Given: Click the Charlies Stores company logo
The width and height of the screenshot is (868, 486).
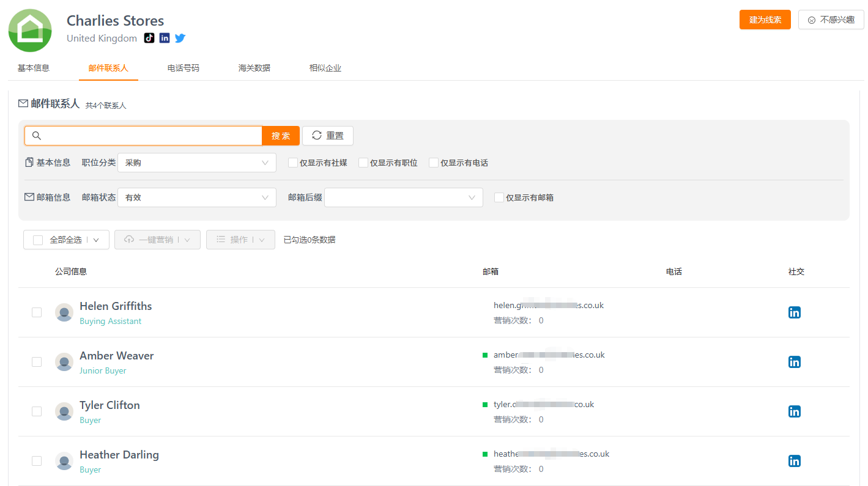Looking at the screenshot, I should [x=30, y=31].
